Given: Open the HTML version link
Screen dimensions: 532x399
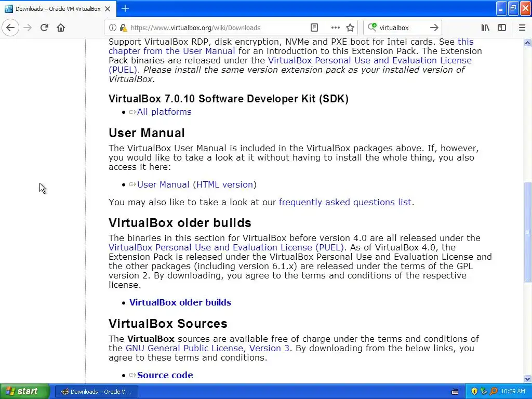Looking at the screenshot, I should point(224,184).
